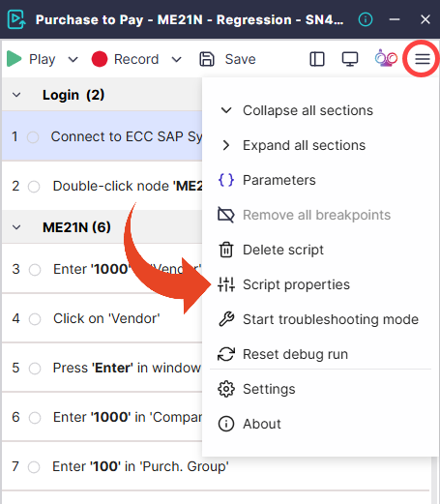
Task: Open the spy glasses inspector icon
Action: [386, 58]
